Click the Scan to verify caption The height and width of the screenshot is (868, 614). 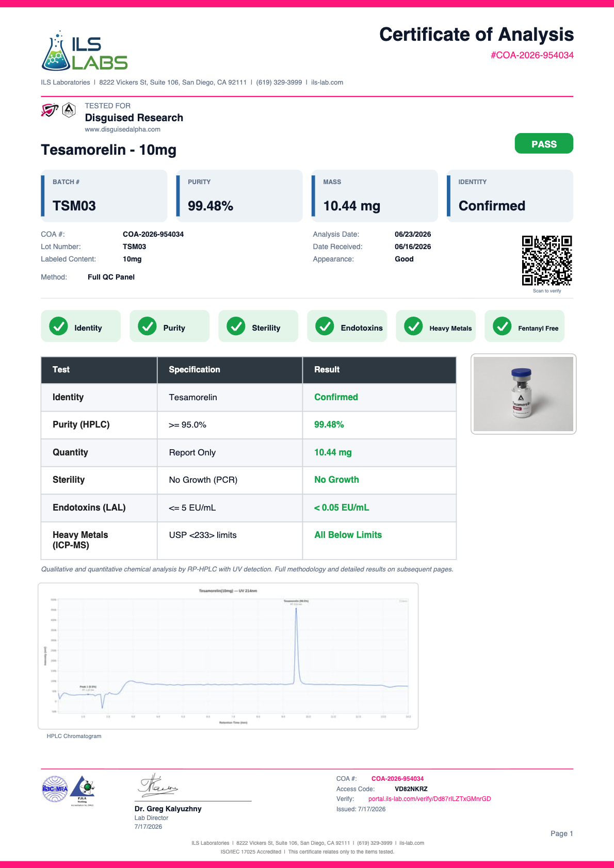[x=547, y=291]
